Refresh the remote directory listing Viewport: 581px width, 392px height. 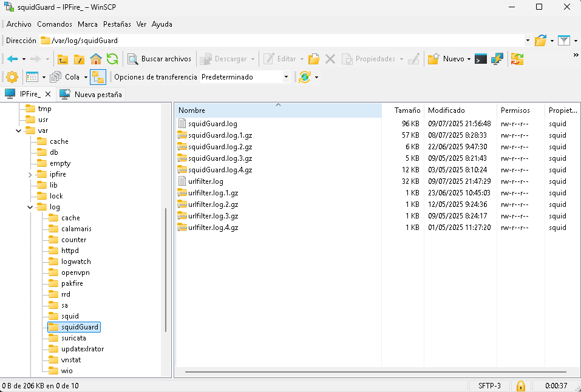coord(112,59)
